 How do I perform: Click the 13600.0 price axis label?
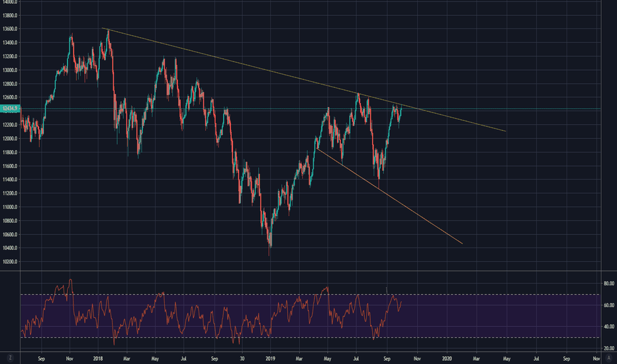click(x=10, y=29)
